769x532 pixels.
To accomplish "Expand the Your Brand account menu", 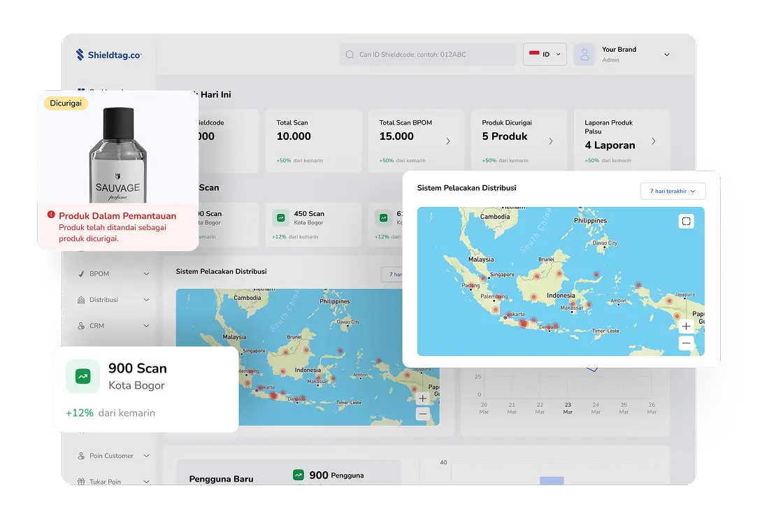I will [x=666, y=55].
